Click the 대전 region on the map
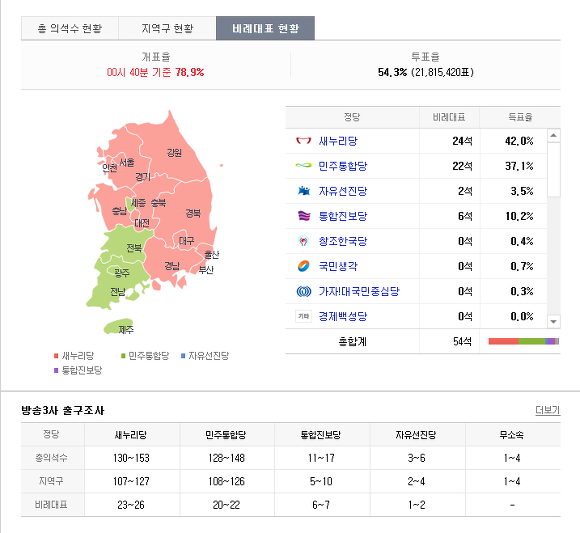 (x=142, y=223)
